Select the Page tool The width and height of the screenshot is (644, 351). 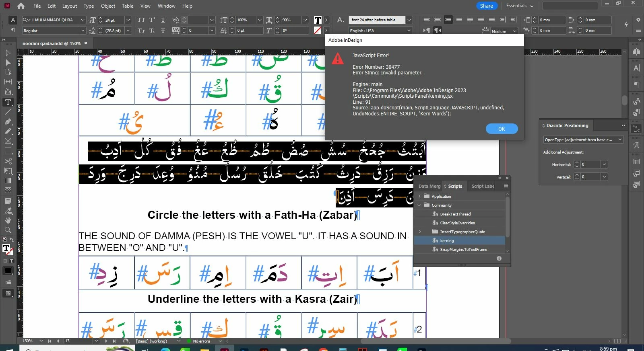coord(8,72)
